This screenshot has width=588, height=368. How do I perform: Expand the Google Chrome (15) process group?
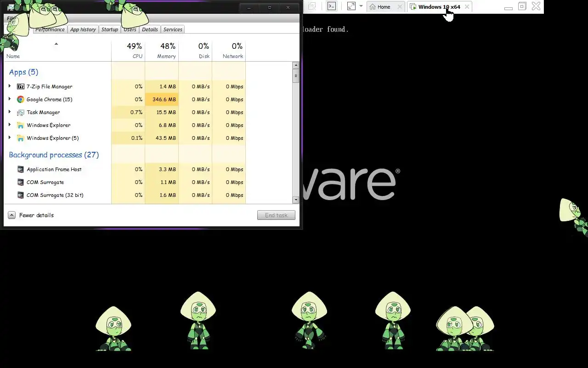10,99
